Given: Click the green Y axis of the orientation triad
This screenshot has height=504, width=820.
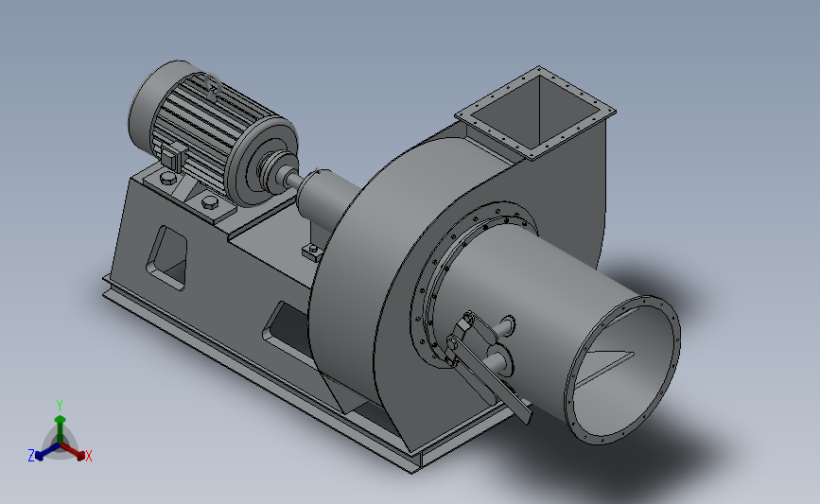Looking at the screenshot, I should coord(60,430).
